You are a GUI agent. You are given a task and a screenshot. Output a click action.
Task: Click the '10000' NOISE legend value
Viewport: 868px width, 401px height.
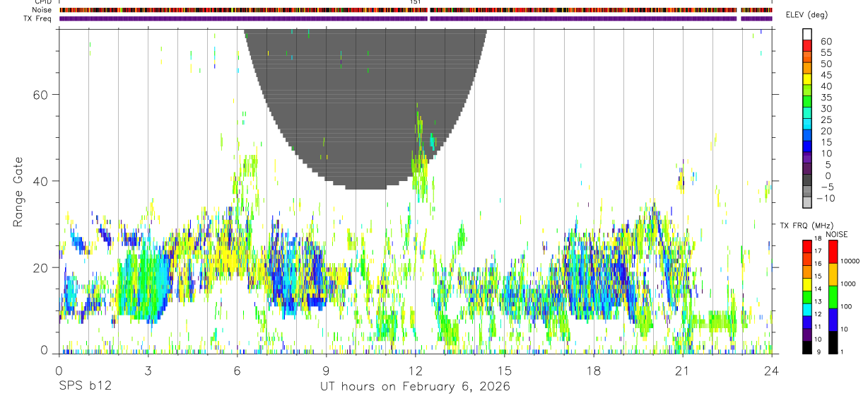pos(850,262)
